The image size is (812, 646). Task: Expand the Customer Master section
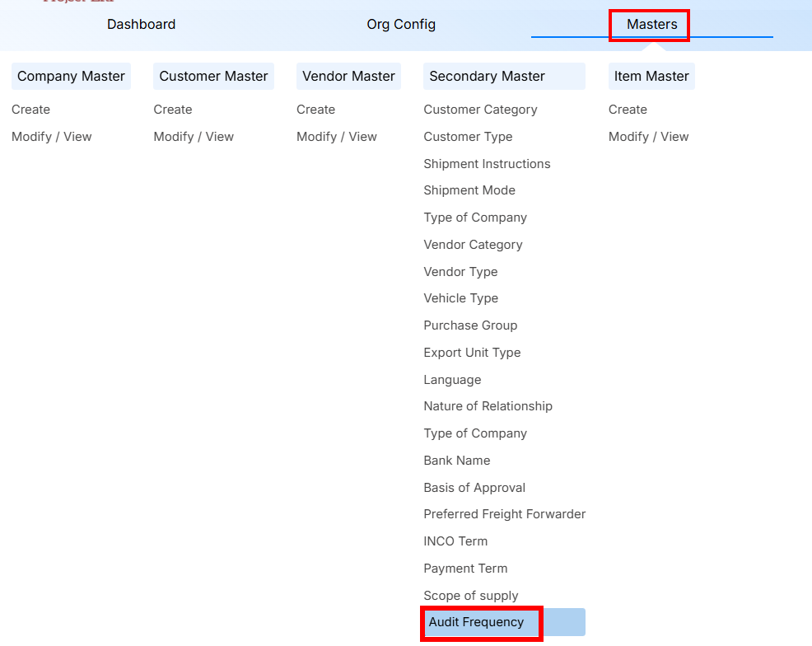coord(213,76)
